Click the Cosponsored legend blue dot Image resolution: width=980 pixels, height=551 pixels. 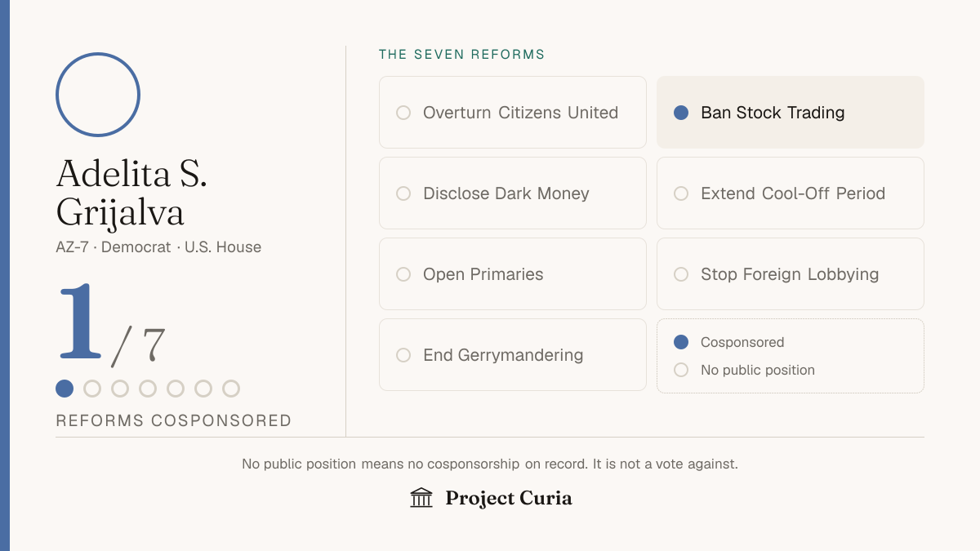click(x=681, y=342)
